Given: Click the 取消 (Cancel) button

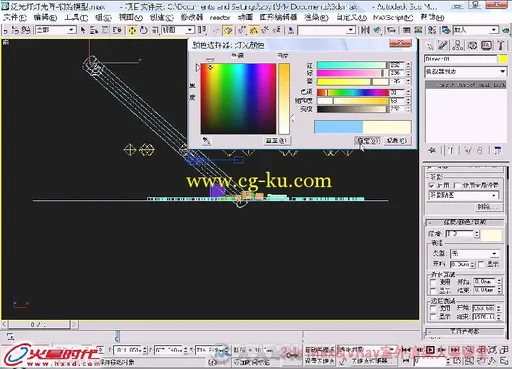Looking at the screenshot, I should [x=397, y=141].
